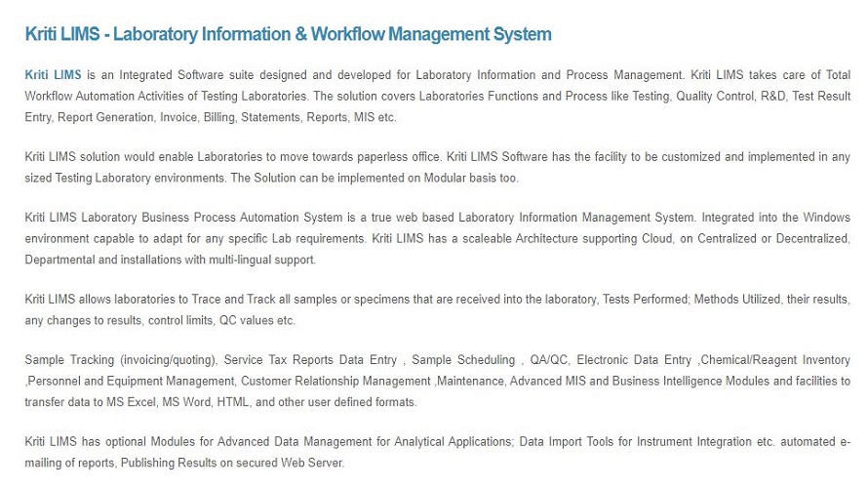This screenshot has height=488, width=868.
Task: Click 'Customer Relationship Management' text
Action: [335, 381]
